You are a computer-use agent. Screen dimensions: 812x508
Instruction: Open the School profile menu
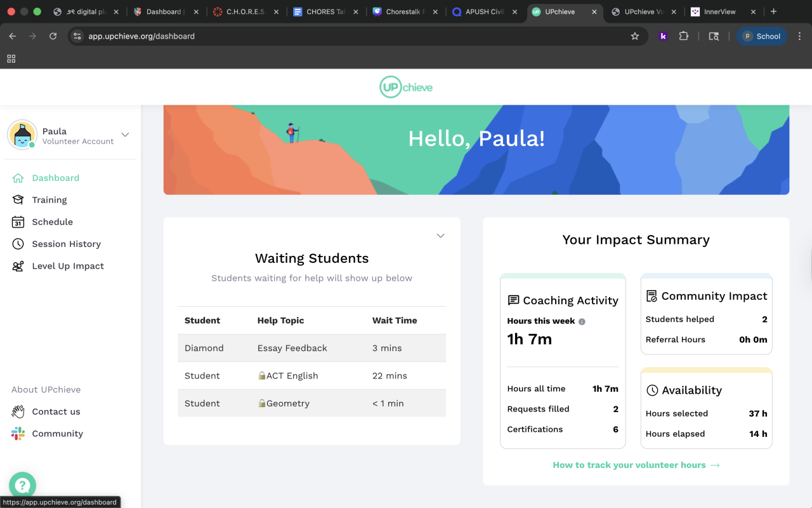pos(761,36)
